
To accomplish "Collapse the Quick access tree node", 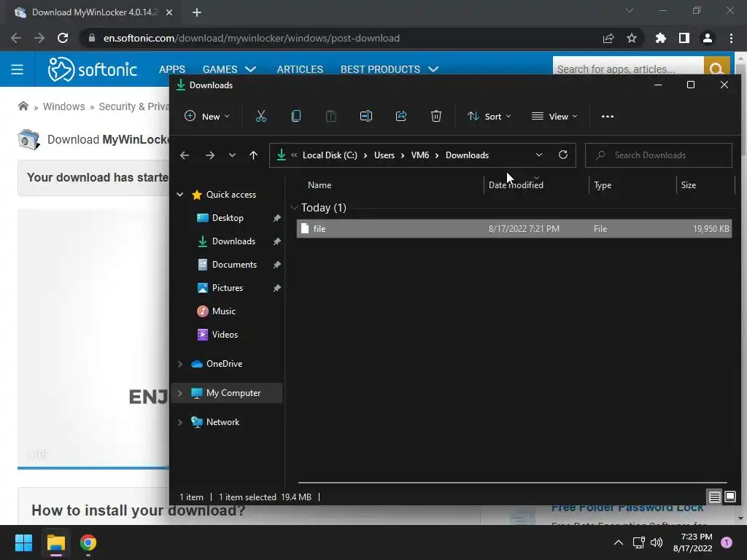I will coord(180,194).
